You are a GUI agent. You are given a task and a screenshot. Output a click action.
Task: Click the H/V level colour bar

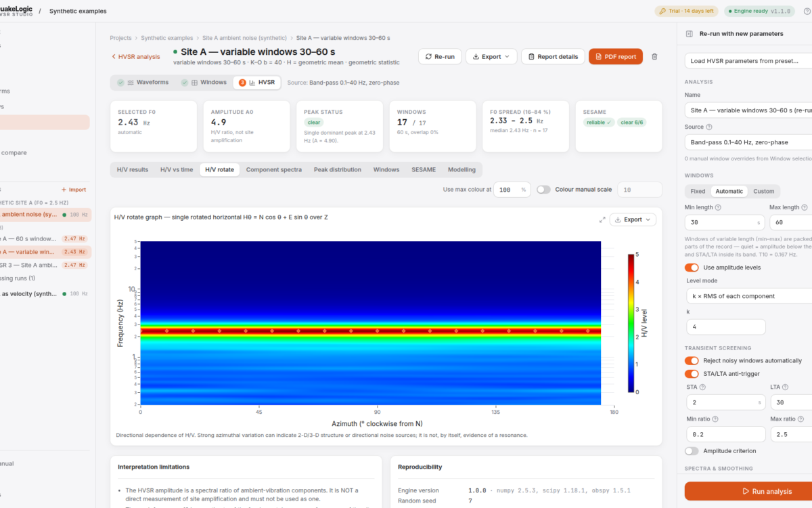click(631, 323)
